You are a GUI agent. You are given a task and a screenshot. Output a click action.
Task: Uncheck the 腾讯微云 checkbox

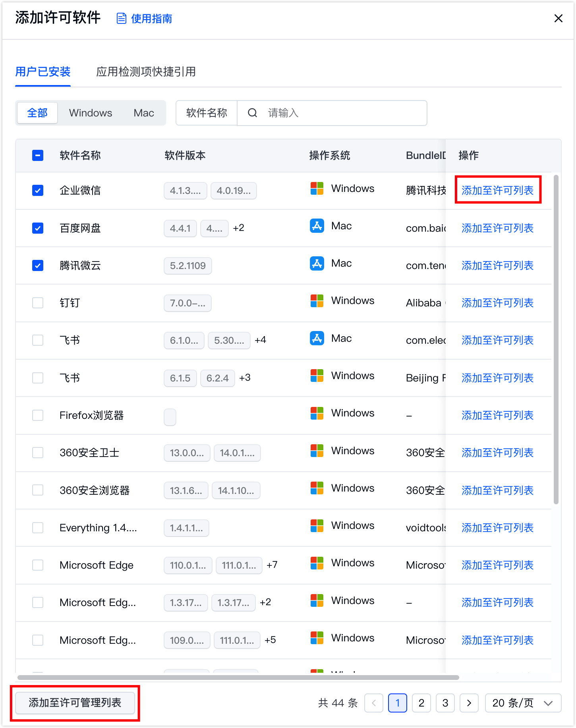38,265
